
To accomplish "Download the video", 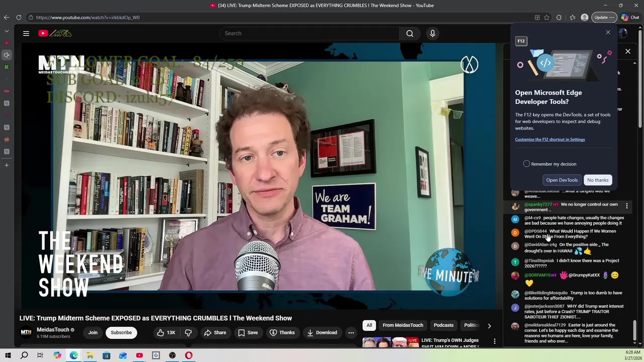I will (322, 332).
